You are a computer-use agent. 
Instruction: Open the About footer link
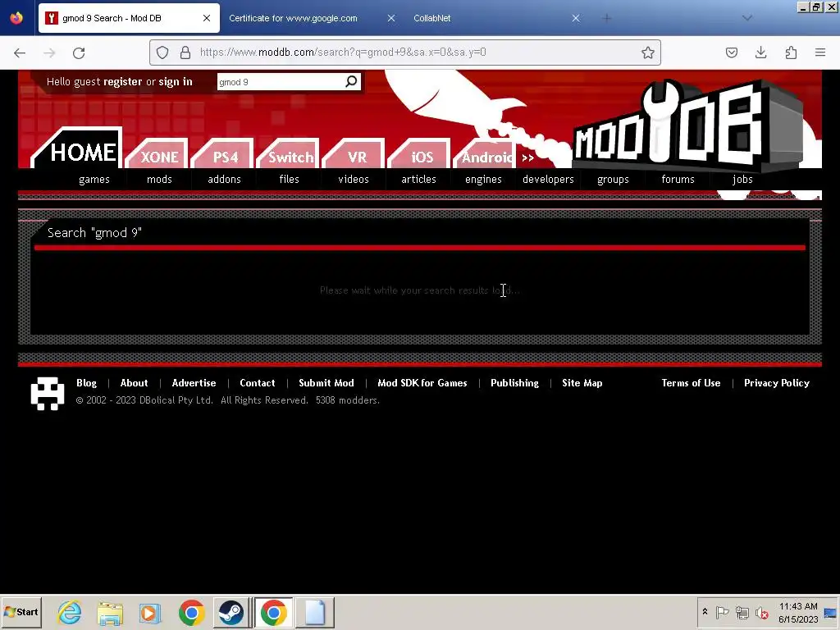click(x=134, y=383)
